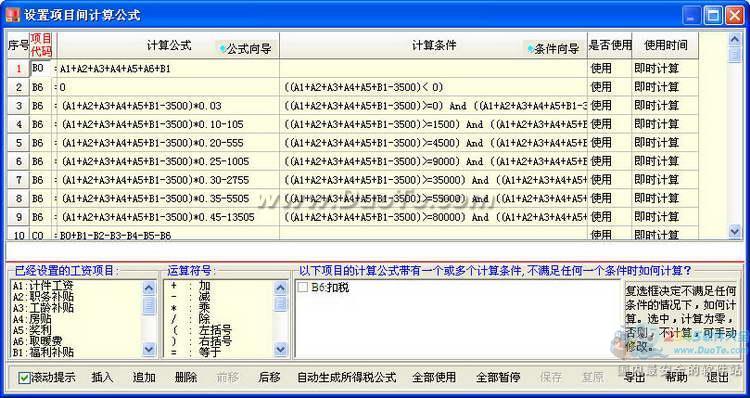The width and height of the screenshot is (750, 398).
Task: Click the 是否使用 column header
Action: tap(610, 45)
